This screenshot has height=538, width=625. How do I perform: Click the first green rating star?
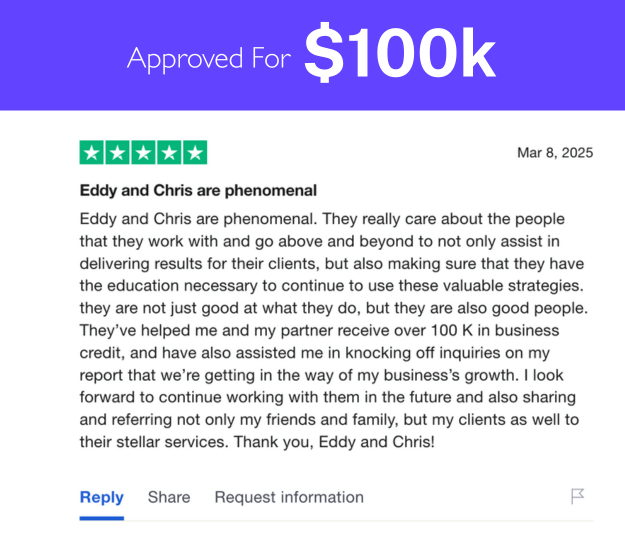coord(92,152)
